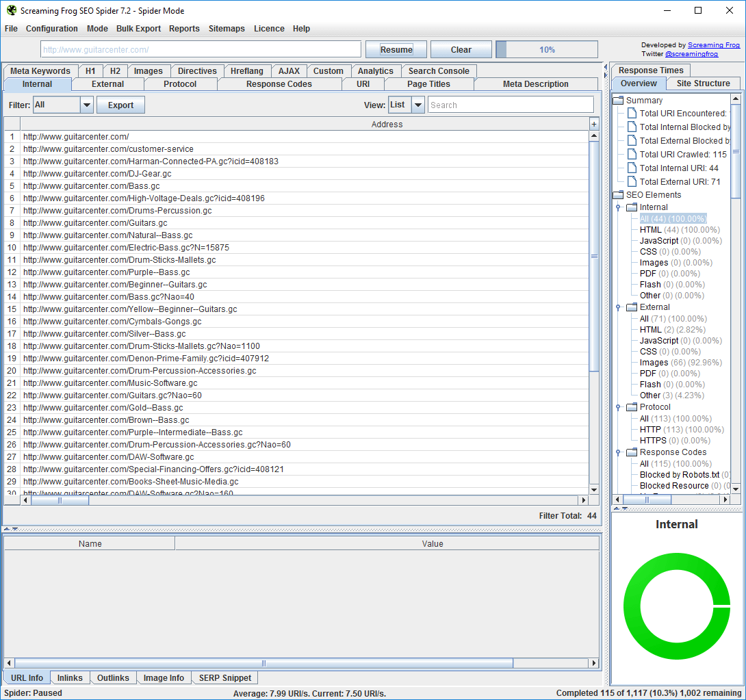Click the folder icon beside Internal in tree
Screen dimensions: 746x700
[632, 207]
